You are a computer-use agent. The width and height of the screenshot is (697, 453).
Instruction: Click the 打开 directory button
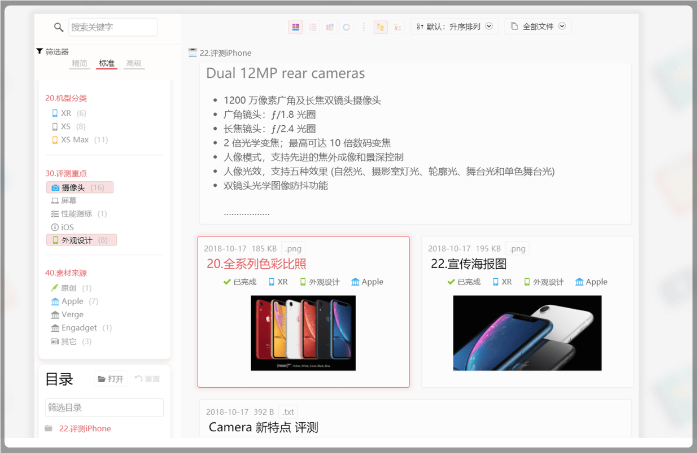click(x=110, y=379)
